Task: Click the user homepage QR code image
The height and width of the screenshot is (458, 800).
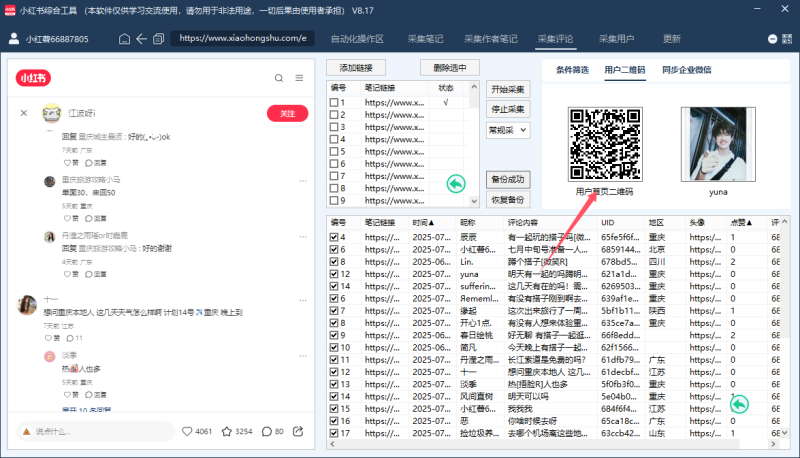Action: pos(605,144)
